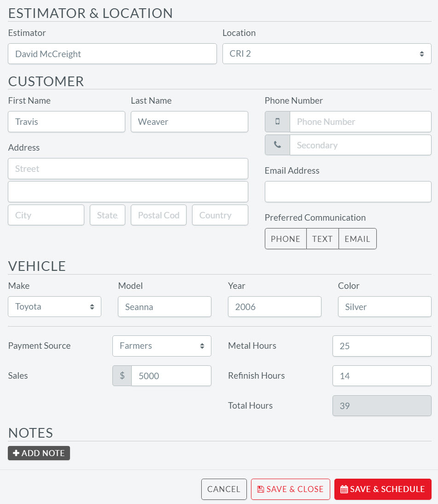The width and height of the screenshot is (438, 504).
Task: Open the Location dropdown showing CRI 2
Action: 327,54
